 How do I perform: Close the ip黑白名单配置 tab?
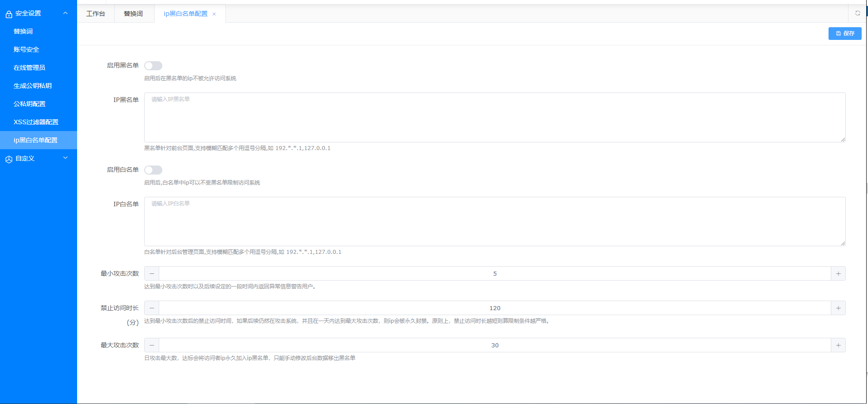tap(214, 14)
